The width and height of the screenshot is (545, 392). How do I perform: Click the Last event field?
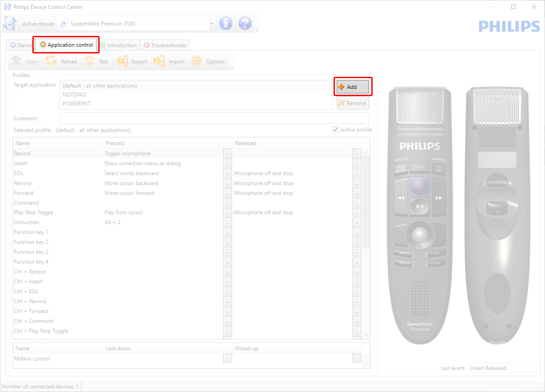coord(503,368)
